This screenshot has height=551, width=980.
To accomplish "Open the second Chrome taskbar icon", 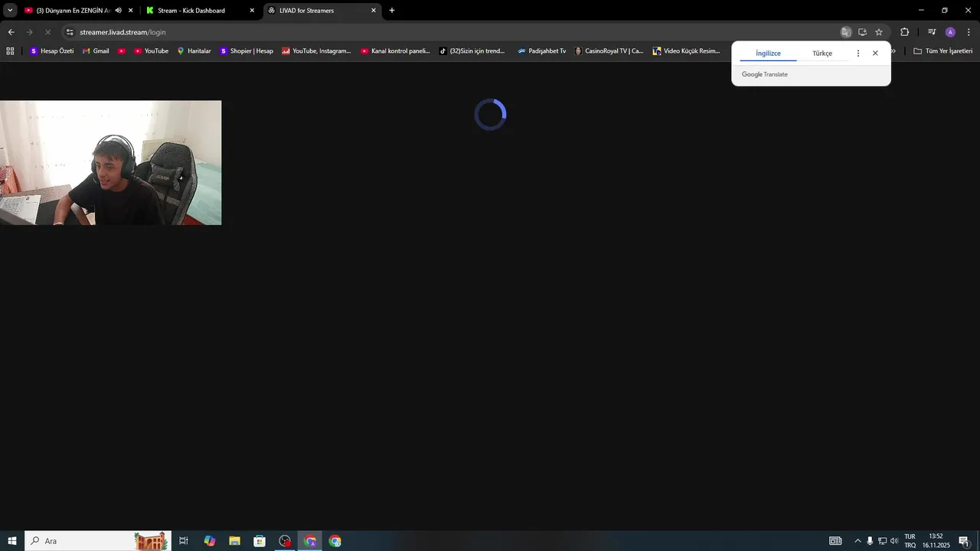I will (335, 541).
